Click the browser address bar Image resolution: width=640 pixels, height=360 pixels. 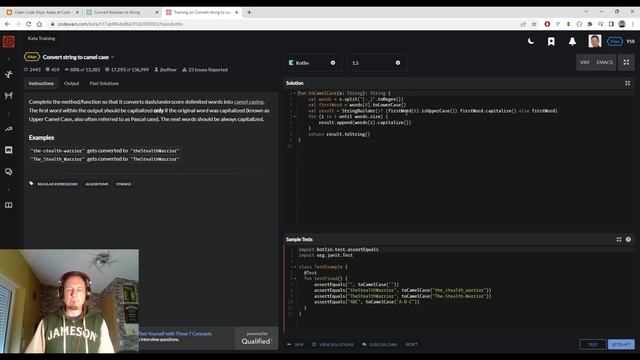[x=286, y=24]
